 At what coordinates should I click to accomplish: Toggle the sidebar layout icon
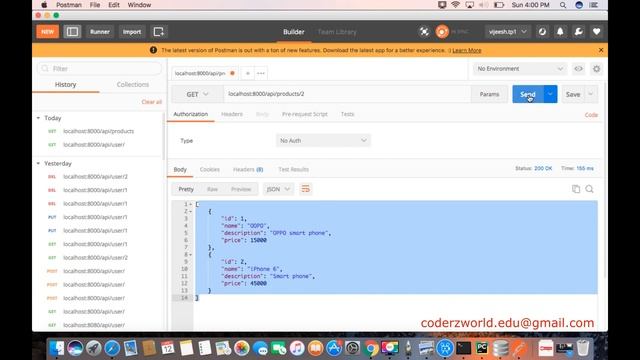click(x=72, y=31)
